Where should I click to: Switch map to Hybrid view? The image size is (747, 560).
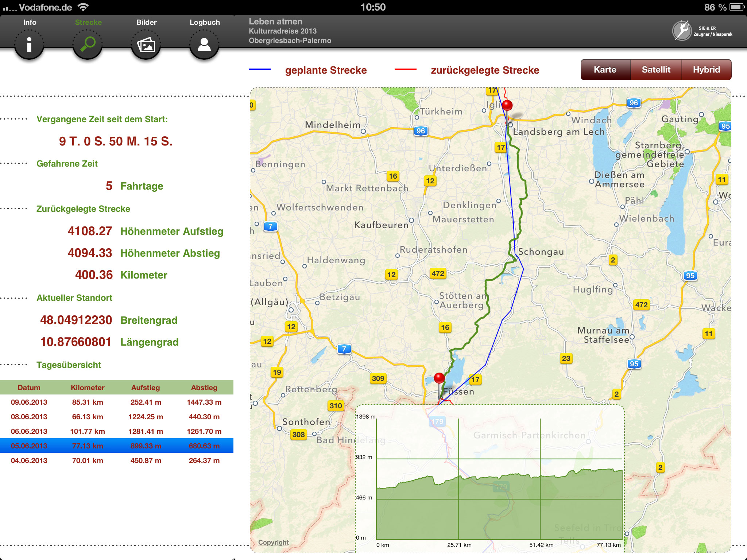click(707, 70)
